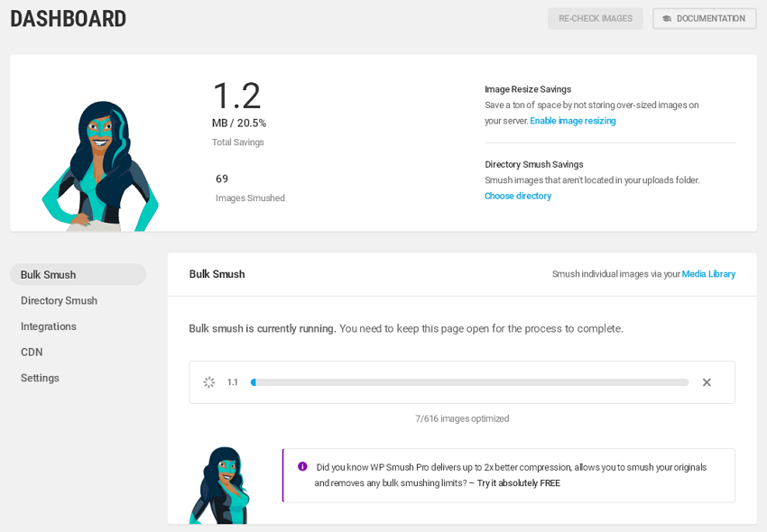Click the small mascot image beside the Pro notice
Image resolution: width=767 pixels, height=532 pixels.
(219, 485)
